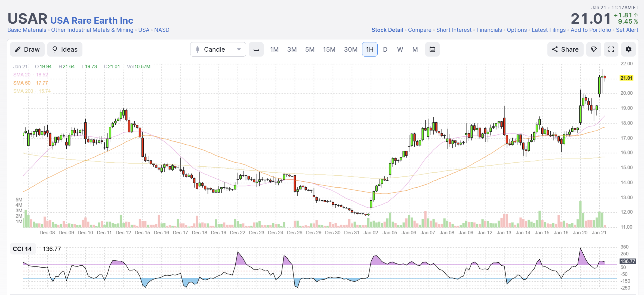Image resolution: width=644 pixels, height=295 pixels.
Task: Click the bar spacing icon button
Action: pyautogui.click(x=256, y=49)
